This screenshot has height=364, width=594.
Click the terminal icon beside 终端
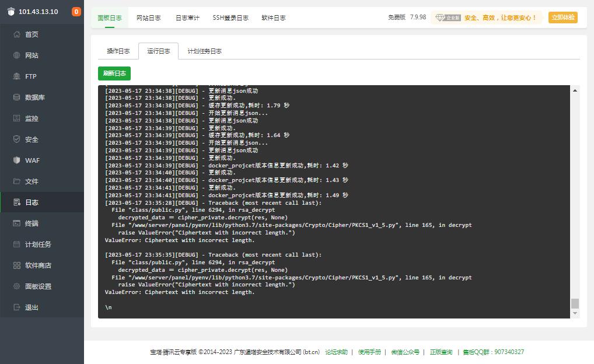(17, 223)
